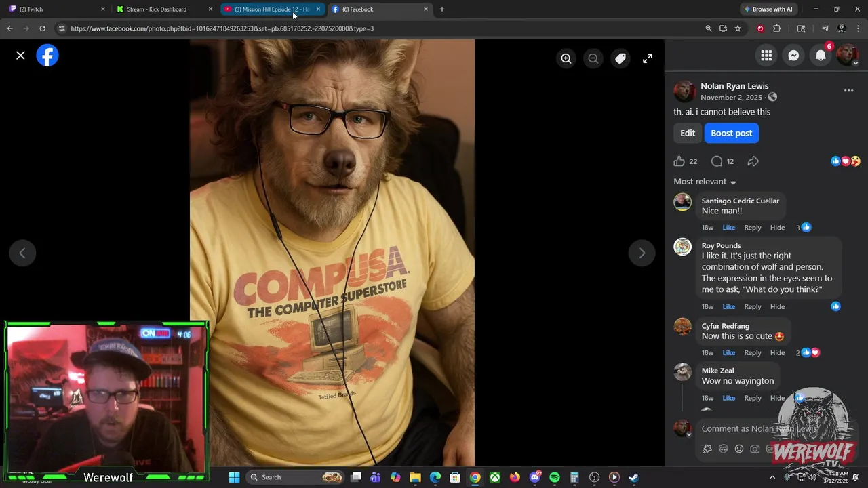Viewport: 868px width, 488px height.
Task: Open the media controls icon in Chrome
Action: [x=825, y=28]
